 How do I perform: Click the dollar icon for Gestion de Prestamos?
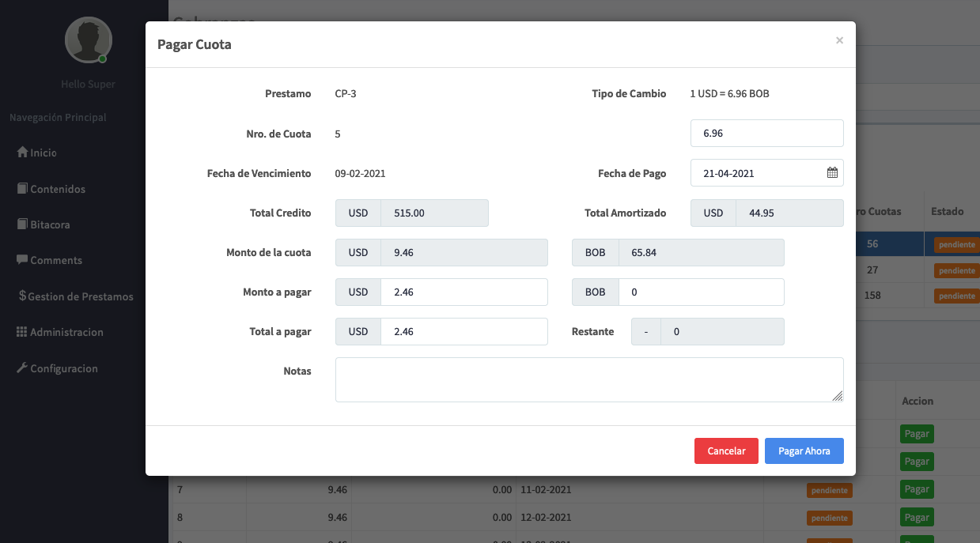pyautogui.click(x=22, y=296)
